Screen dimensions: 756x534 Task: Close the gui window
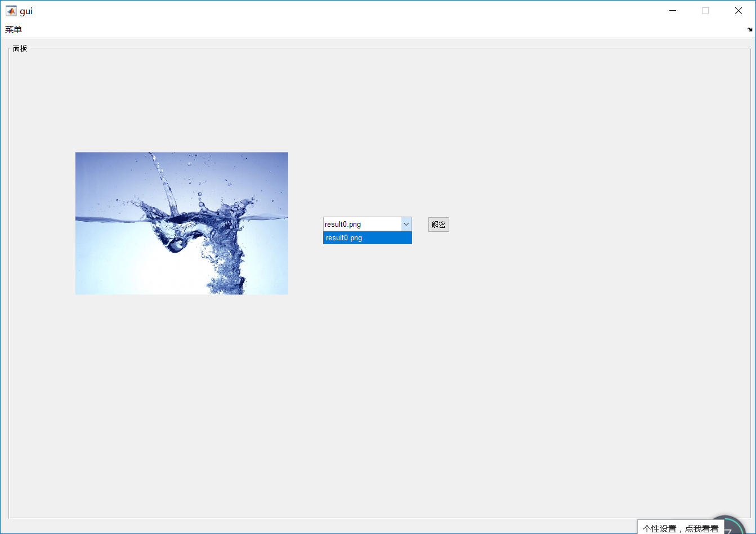[x=738, y=11]
